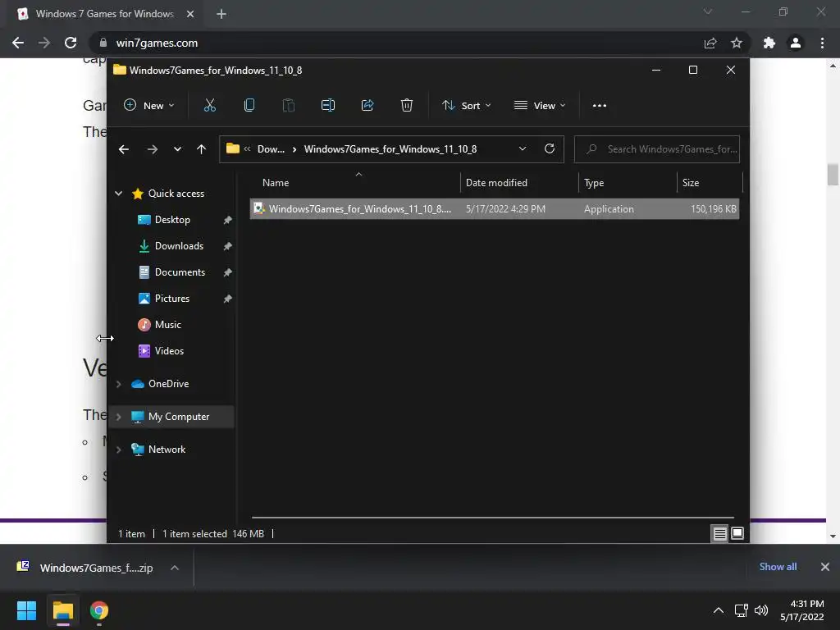Click the Rename icon in Explorer toolbar
This screenshot has width=840, height=630.
(328, 106)
